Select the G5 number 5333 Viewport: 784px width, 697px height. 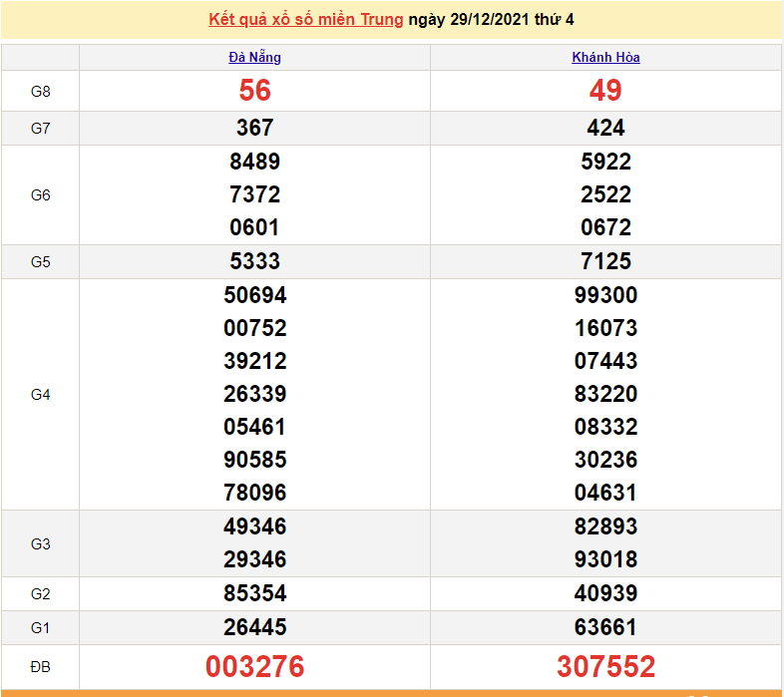(x=254, y=261)
